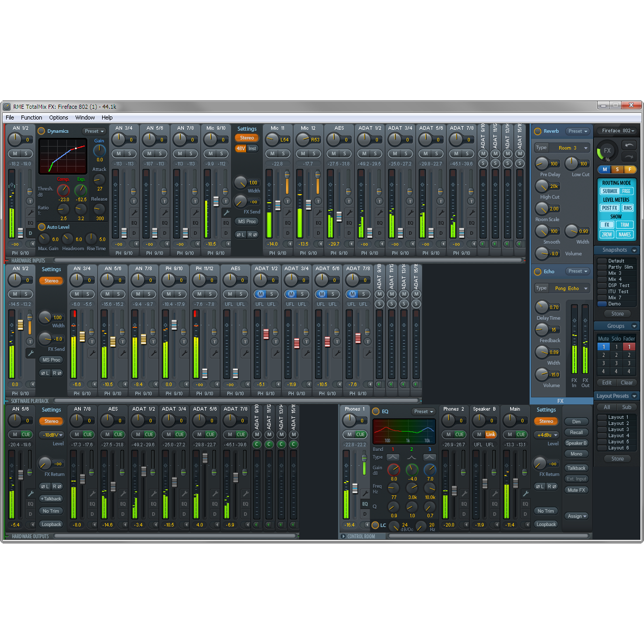This screenshot has width=644, height=644.
Task: Click the Echo power ring icon
Action: pyautogui.click(x=537, y=272)
